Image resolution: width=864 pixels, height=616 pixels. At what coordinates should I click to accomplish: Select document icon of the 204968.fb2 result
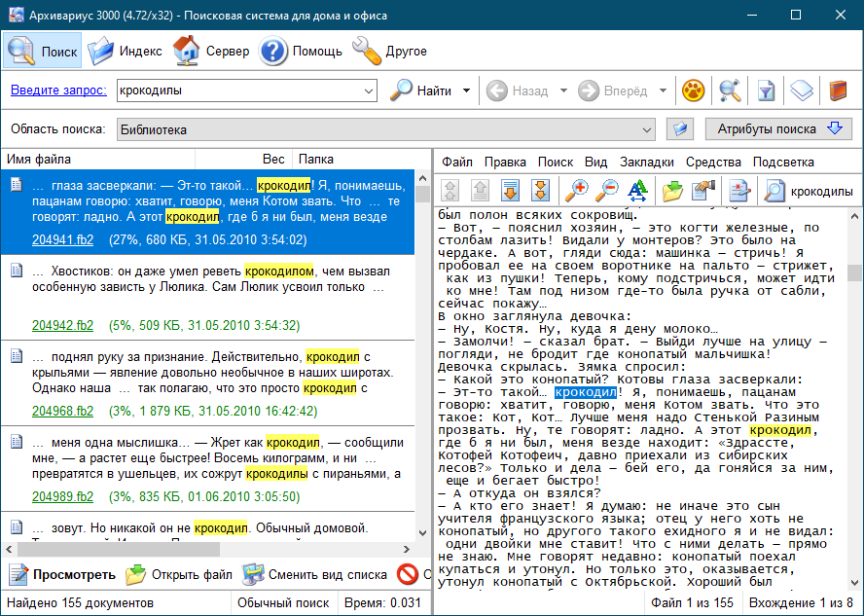17,356
